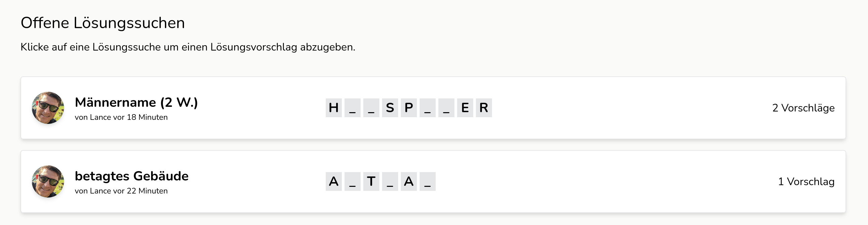
Task: Click "von Lance vor 18 Minuten" text
Action: (121, 117)
